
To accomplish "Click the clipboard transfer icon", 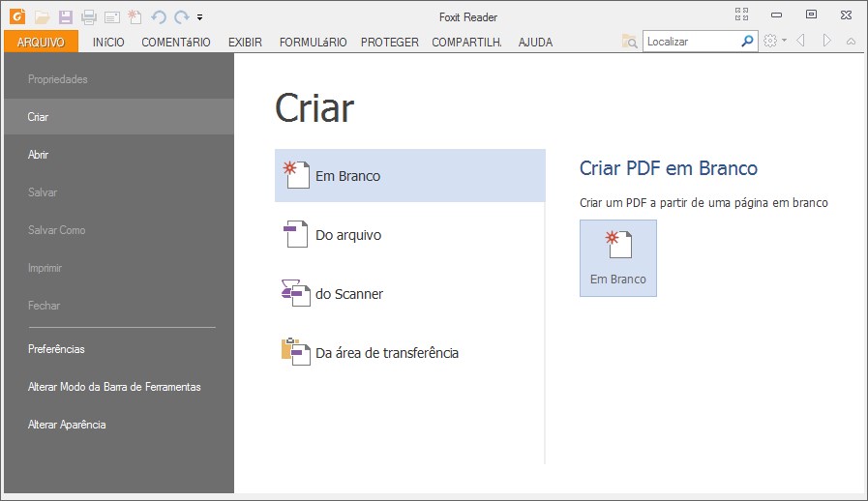I will pyautogui.click(x=295, y=352).
